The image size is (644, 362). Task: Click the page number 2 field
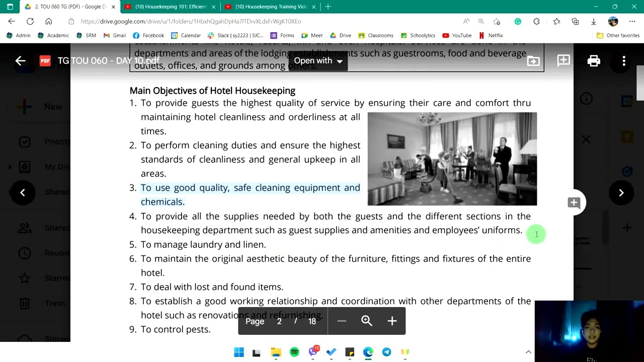279,321
